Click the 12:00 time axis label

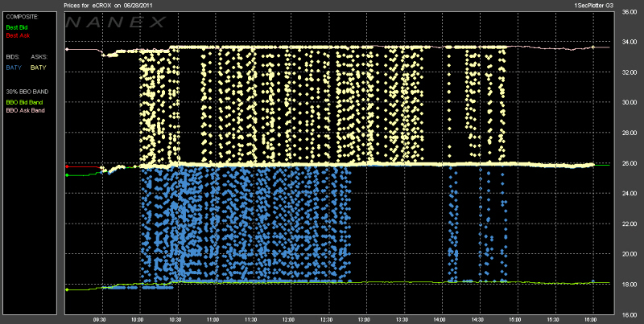pos(289,319)
